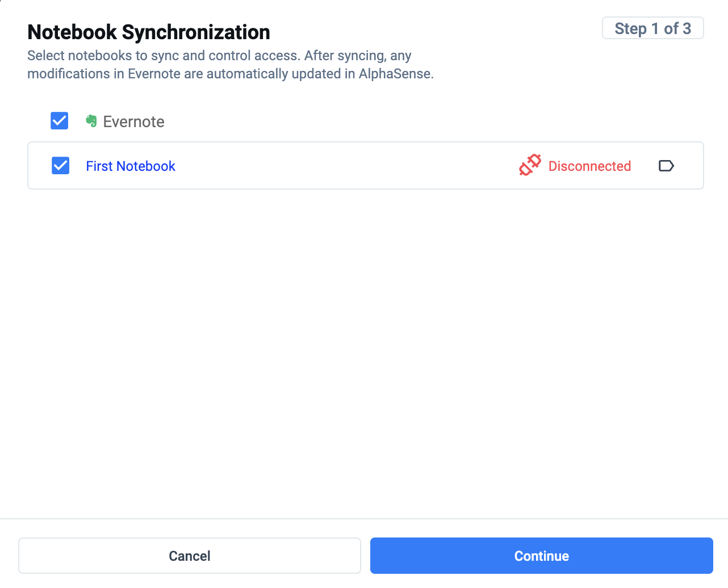The image size is (728, 588).
Task: Click the red Disconnected status text
Action: pyautogui.click(x=589, y=166)
